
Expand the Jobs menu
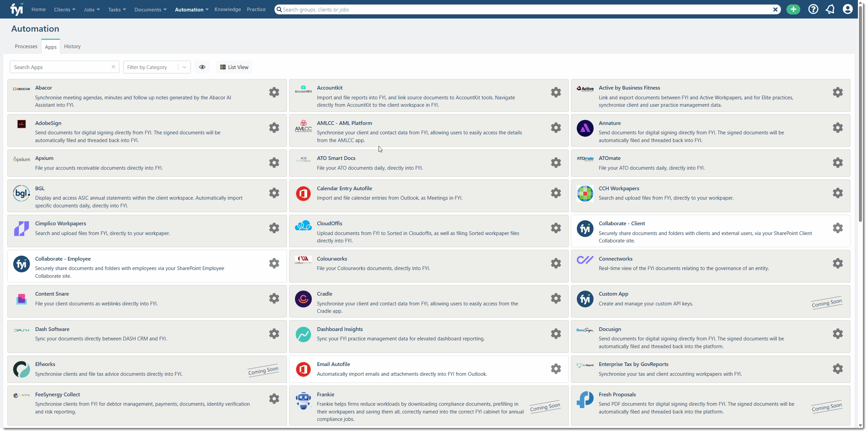pyautogui.click(x=92, y=9)
